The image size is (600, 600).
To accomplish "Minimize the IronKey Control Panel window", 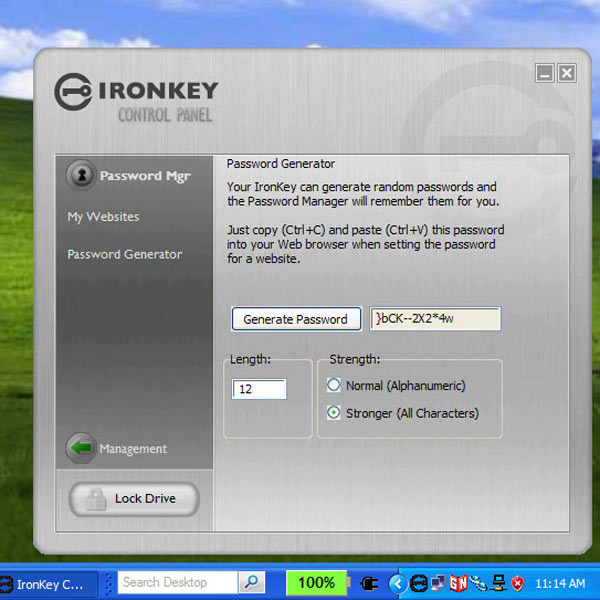I will (545, 73).
